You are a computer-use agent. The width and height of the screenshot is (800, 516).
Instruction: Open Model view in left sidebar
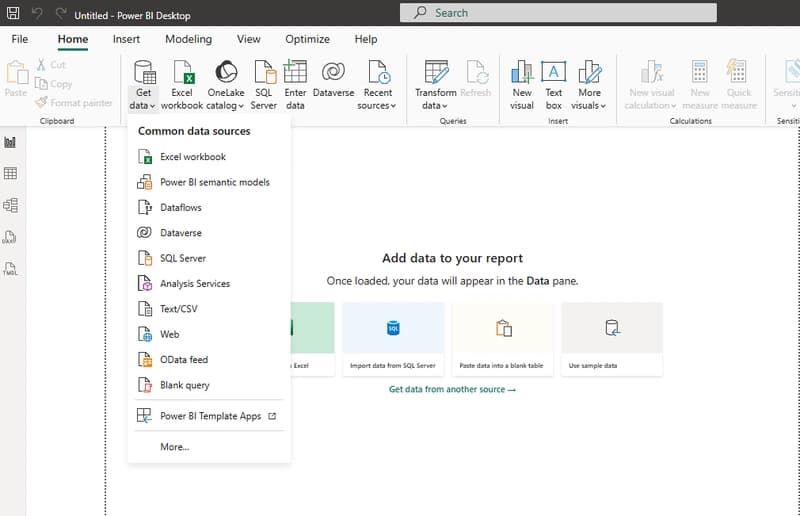[x=10, y=205]
